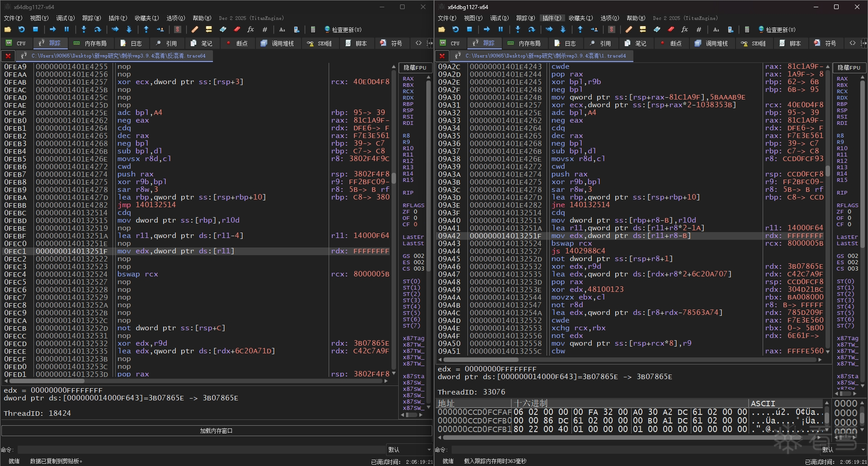The image size is (868, 466).
Task: Select the 'mov edx,dword ptr ds:[r11]' trace row
Action: pos(176,251)
